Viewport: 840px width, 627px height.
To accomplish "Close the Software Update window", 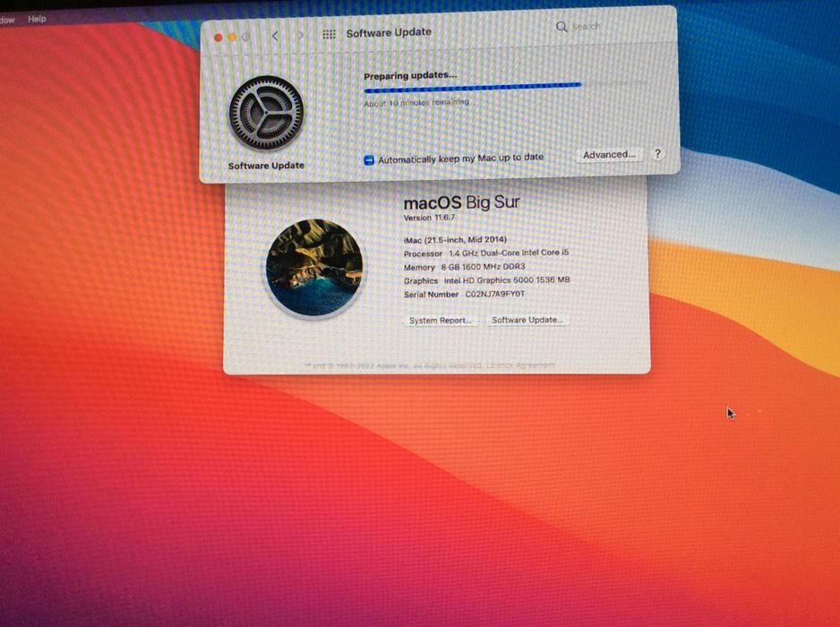I will (218, 38).
